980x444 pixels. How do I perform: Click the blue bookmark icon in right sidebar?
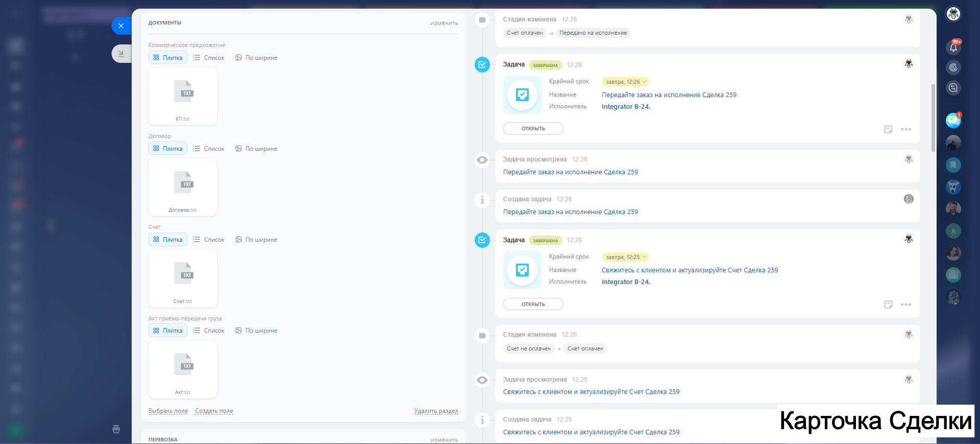[953, 165]
